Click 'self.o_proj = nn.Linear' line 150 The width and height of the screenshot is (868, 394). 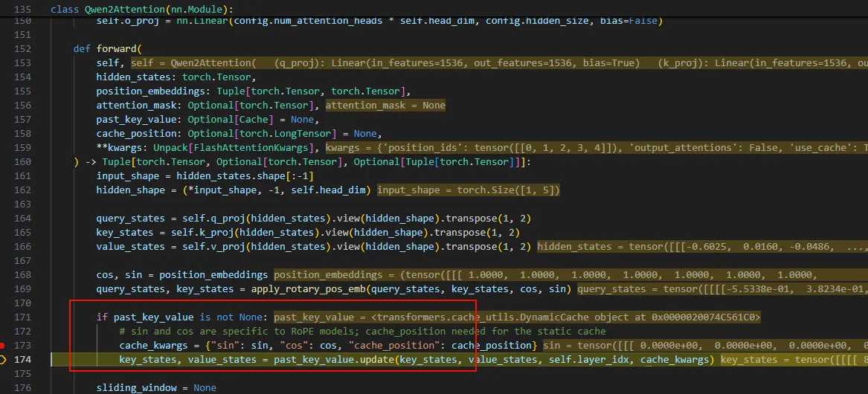379,22
